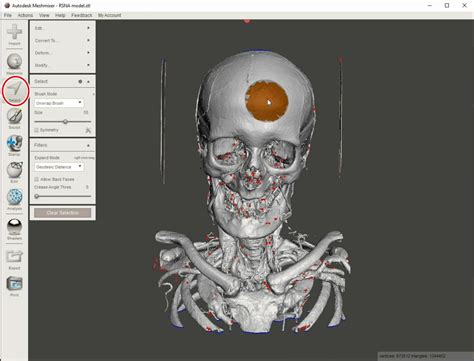This screenshot has width=474, height=361.
Task: Open the Sculpt tool
Action: (x=14, y=116)
